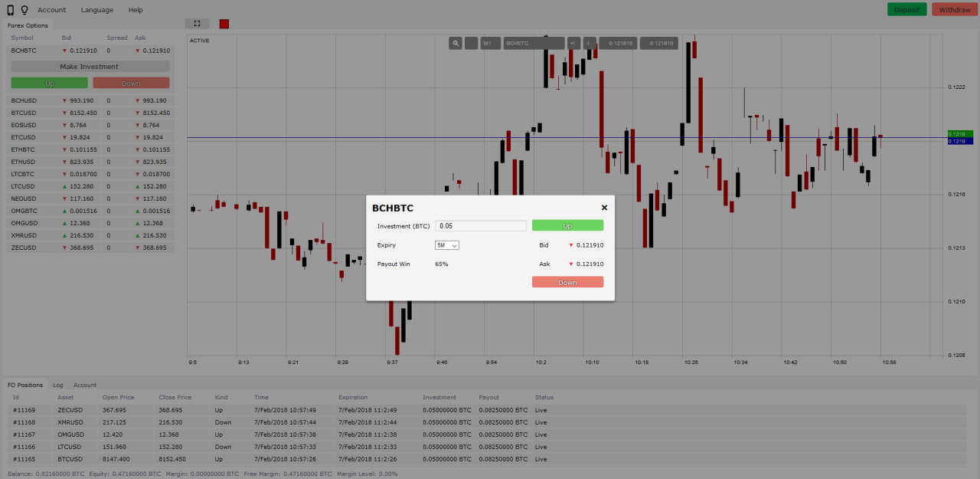Viewport: 980px width, 479px height.
Task: Open the Language menu
Action: pos(96,9)
